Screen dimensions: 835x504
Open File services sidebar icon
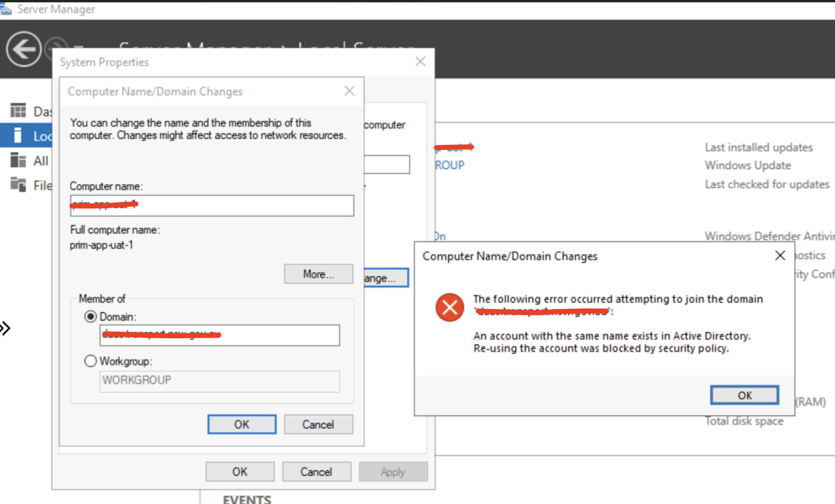coord(18,185)
